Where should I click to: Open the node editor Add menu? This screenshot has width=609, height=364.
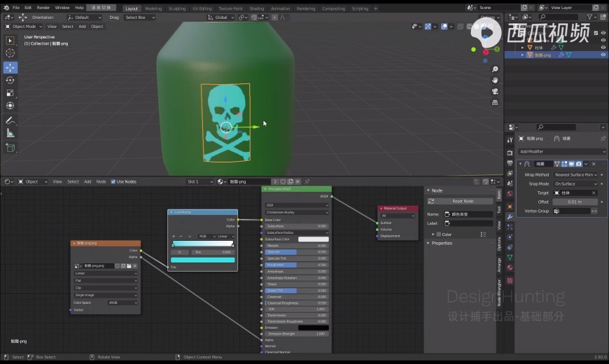pos(87,182)
